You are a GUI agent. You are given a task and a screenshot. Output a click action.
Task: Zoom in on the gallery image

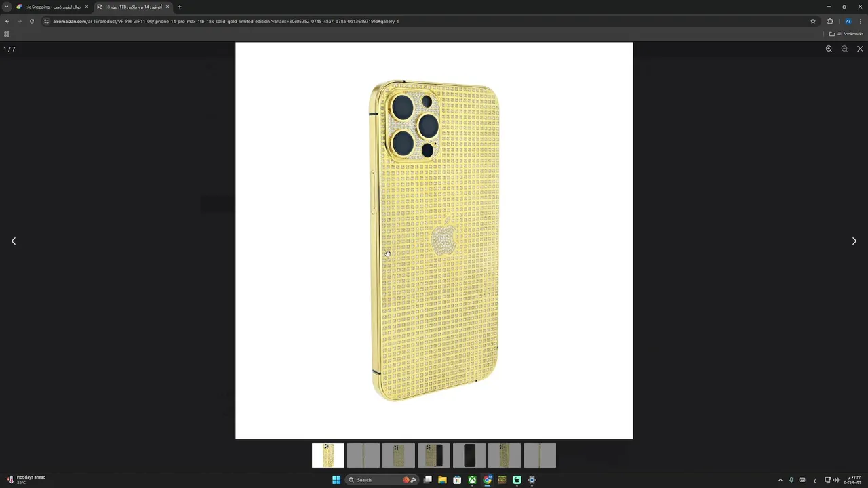829,49
